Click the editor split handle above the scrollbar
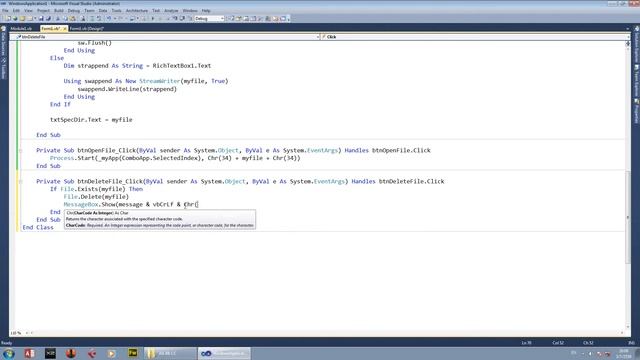Screen dimensions: 640x360 pos(628,43)
